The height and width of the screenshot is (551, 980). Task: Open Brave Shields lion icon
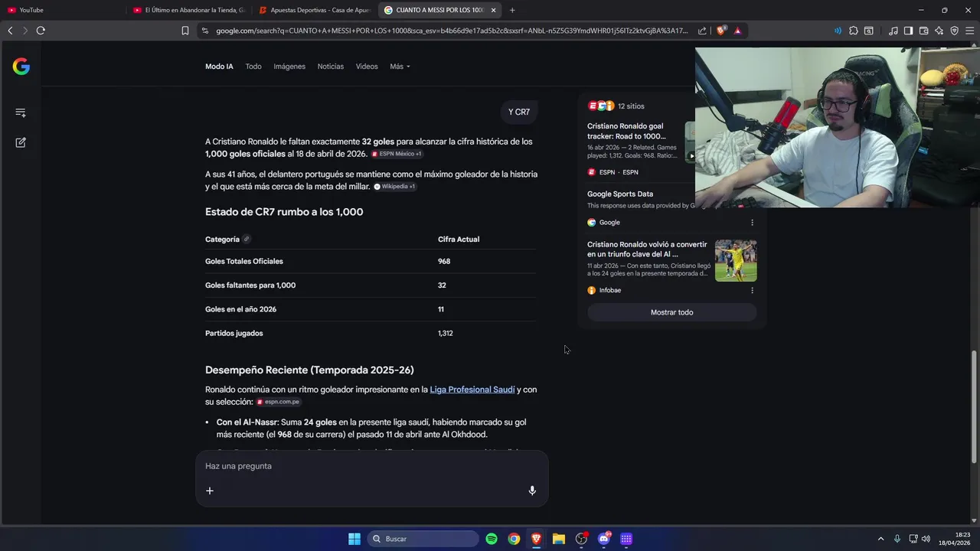(x=721, y=31)
